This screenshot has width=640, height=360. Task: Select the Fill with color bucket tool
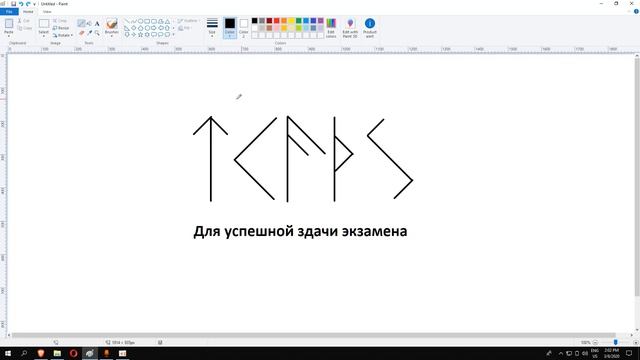tap(89, 23)
